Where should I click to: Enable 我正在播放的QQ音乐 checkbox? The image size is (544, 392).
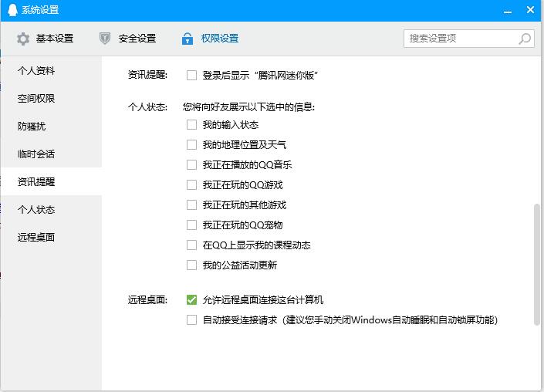(x=192, y=165)
